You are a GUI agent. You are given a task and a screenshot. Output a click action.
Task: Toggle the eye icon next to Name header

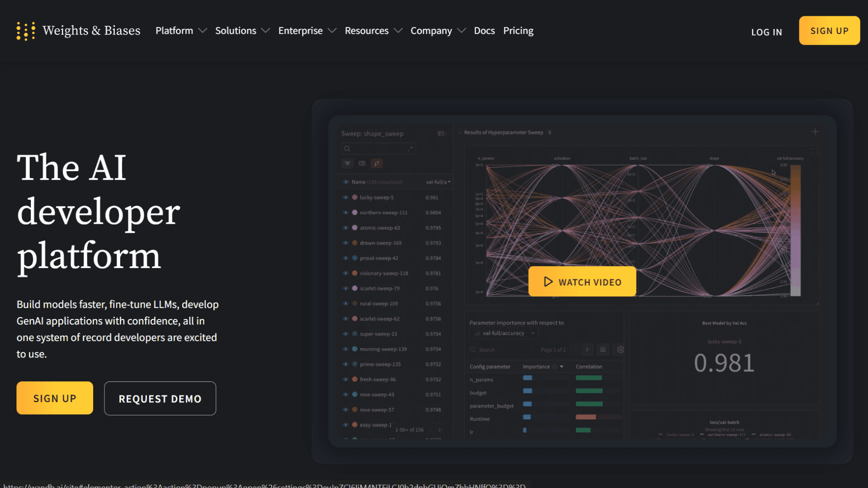(x=345, y=182)
